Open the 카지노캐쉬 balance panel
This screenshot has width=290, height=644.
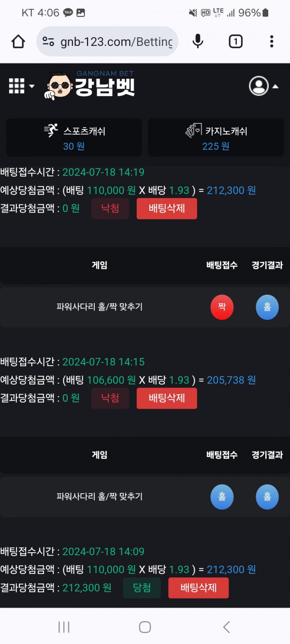216,138
